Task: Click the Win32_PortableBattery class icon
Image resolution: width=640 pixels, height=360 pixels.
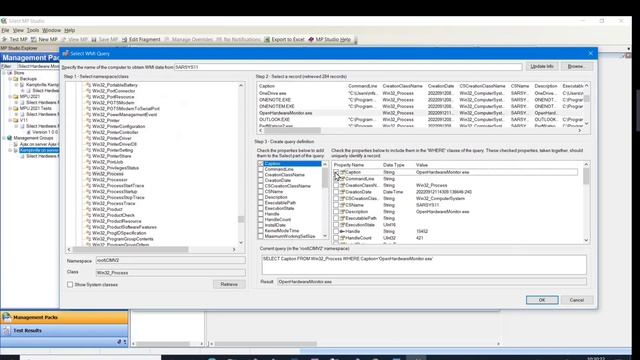Action: [88, 85]
